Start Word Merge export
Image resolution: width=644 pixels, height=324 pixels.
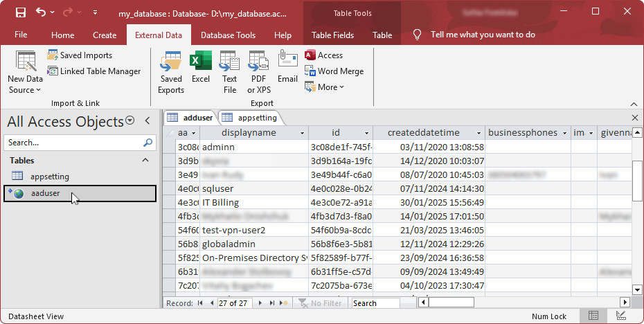pos(334,71)
